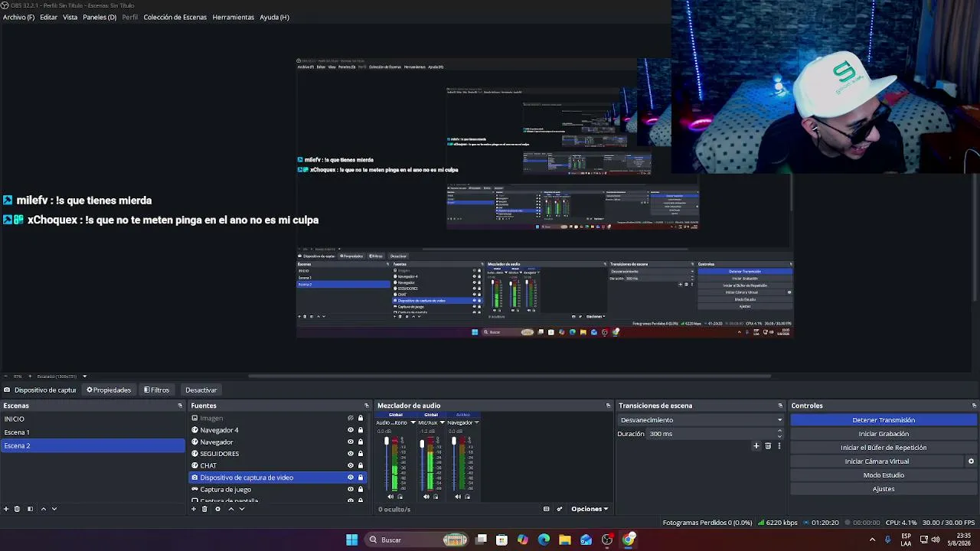Remove the selected source with the trash icon
The height and width of the screenshot is (551, 980).
pyautogui.click(x=204, y=509)
